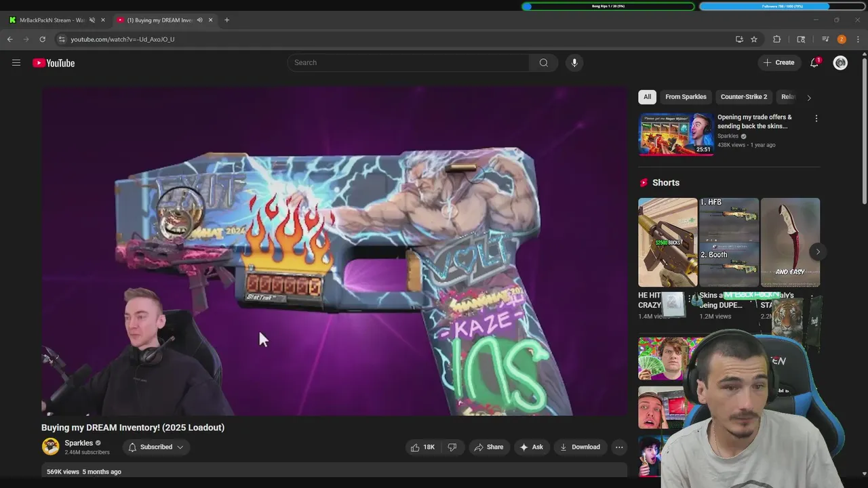The width and height of the screenshot is (868, 488).
Task: Go to YouTube home via logo
Action: [54, 63]
